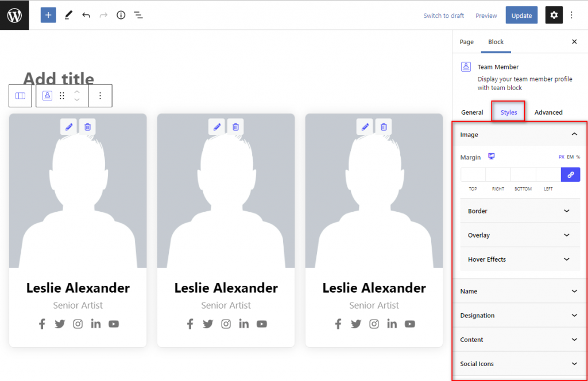Delete the second team member image
Viewport: 588px width, 381px height.
pos(235,127)
